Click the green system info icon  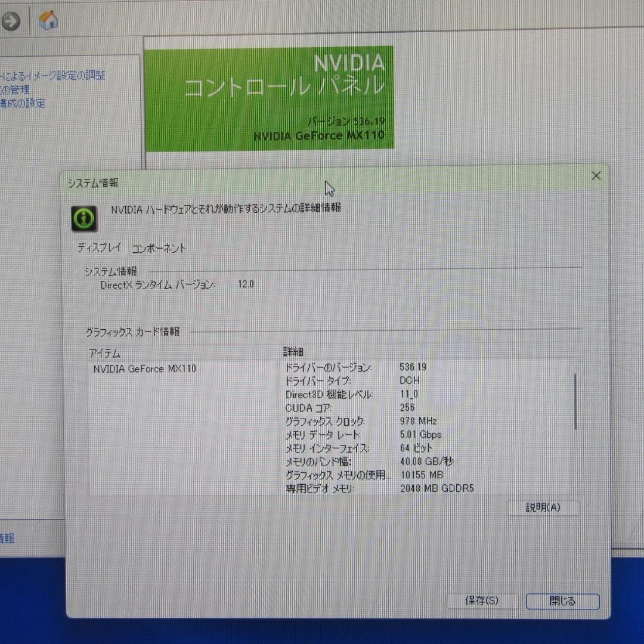[x=84, y=218]
